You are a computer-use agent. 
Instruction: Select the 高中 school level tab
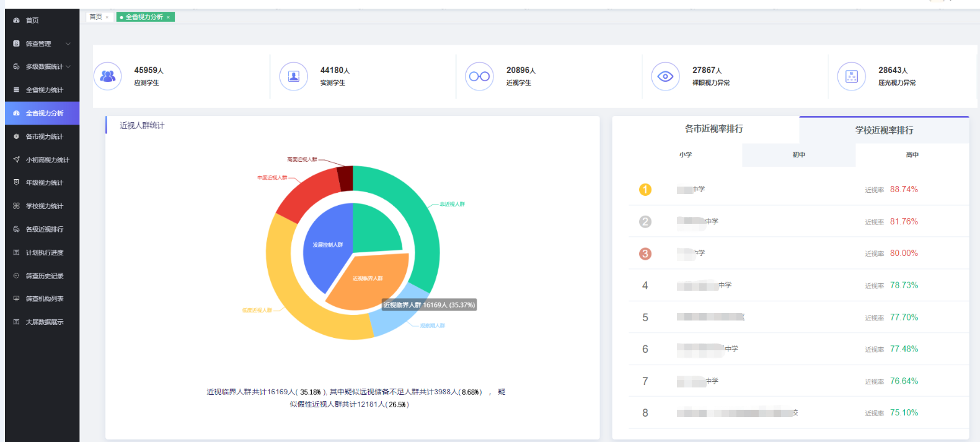pyautogui.click(x=912, y=155)
